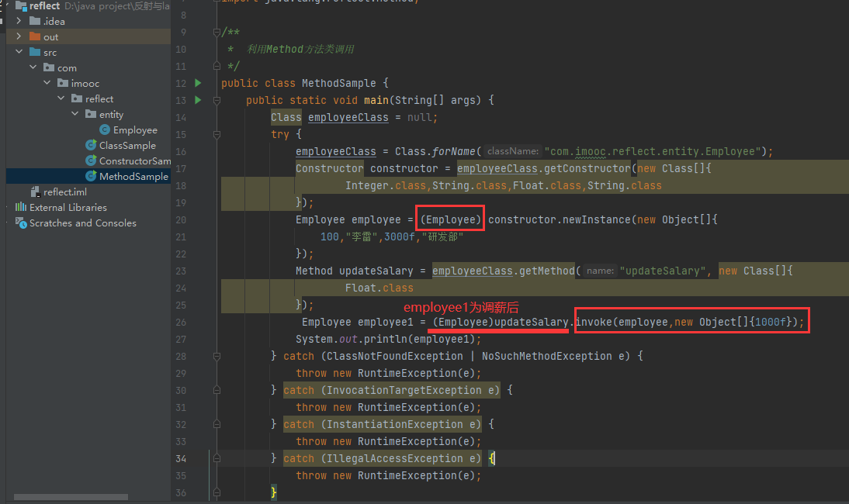Click run arrow beside main method
Image resolution: width=849 pixels, height=504 pixels.
tap(198, 100)
